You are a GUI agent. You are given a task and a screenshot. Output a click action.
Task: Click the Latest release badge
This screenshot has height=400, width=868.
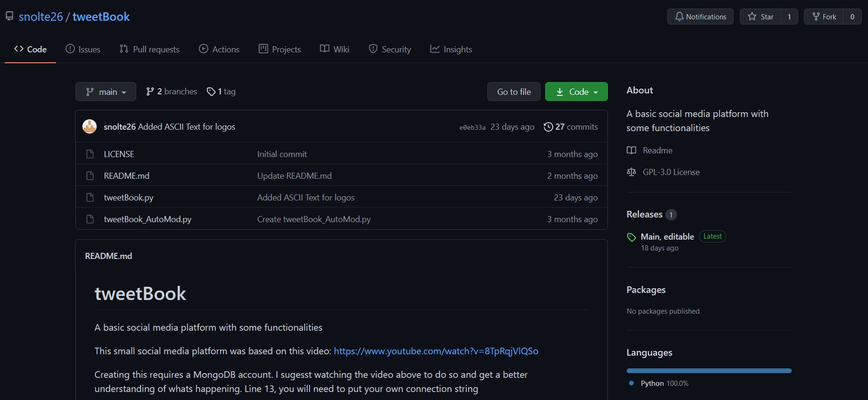[x=712, y=236]
